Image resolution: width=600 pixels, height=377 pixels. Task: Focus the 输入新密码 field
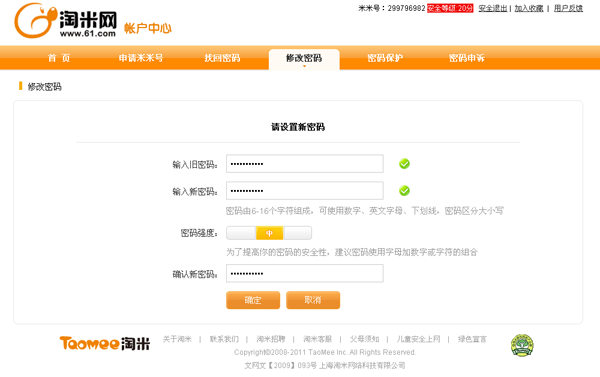(x=305, y=191)
